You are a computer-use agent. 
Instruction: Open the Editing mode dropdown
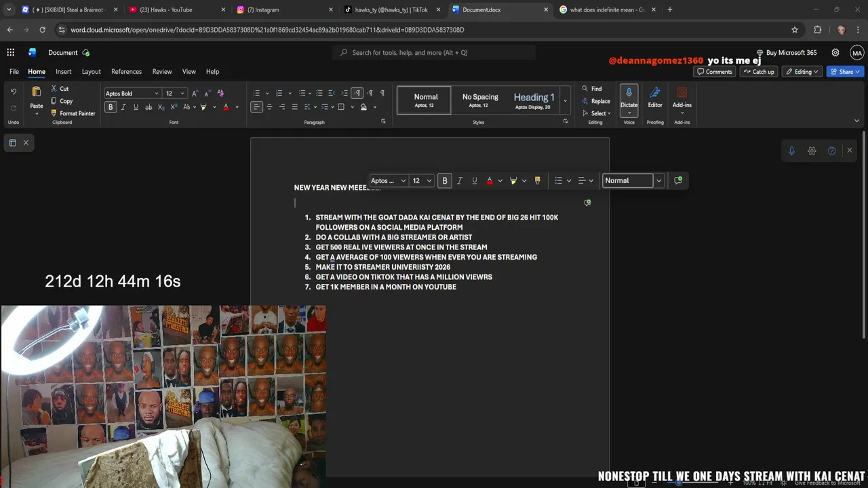click(x=802, y=71)
